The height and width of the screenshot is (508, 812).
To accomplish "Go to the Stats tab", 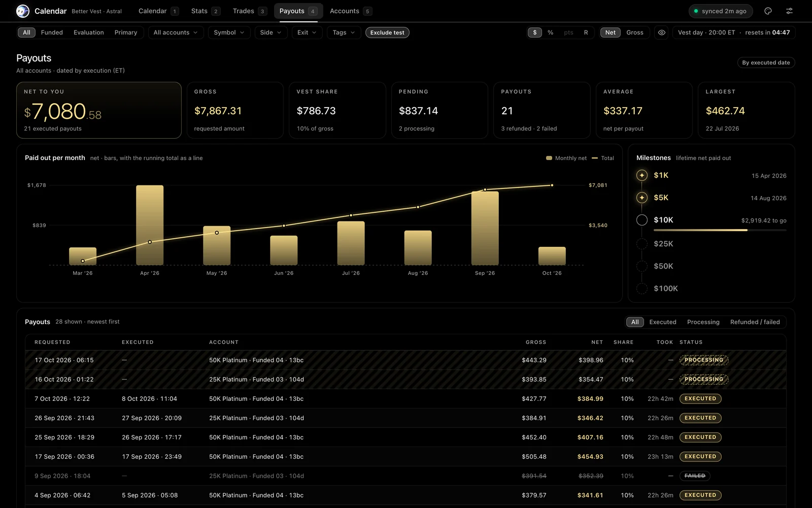I will [205, 11].
